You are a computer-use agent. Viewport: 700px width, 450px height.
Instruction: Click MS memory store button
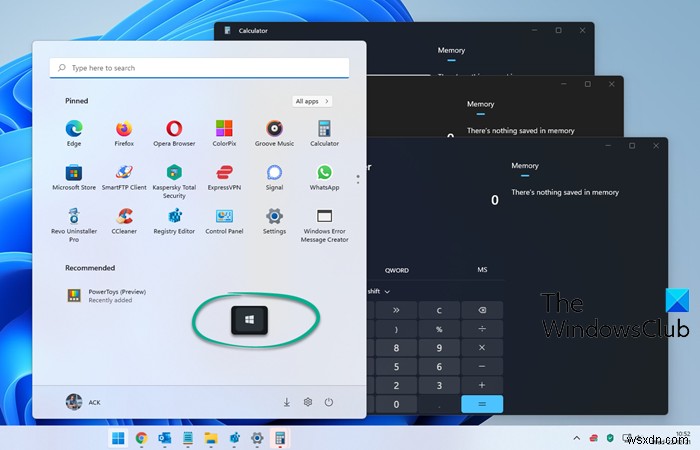482,270
